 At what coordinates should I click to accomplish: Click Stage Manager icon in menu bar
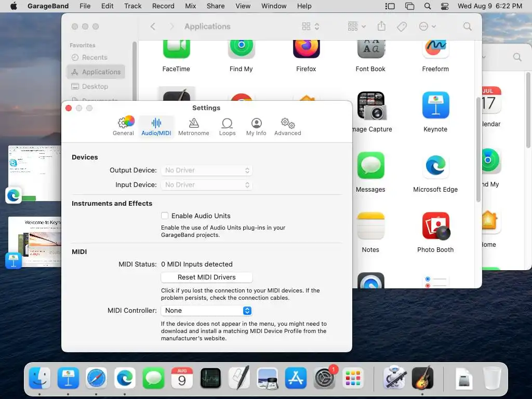pos(390,6)
